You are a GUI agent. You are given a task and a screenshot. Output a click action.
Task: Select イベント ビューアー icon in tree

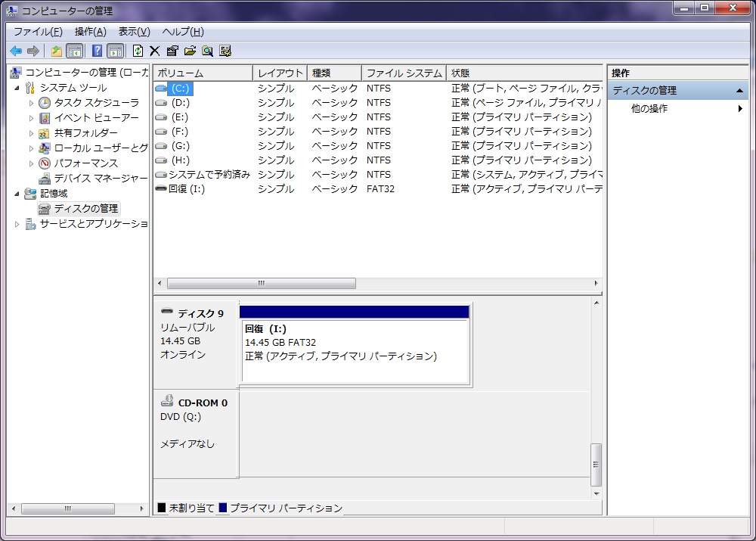[x=45, y=118]
